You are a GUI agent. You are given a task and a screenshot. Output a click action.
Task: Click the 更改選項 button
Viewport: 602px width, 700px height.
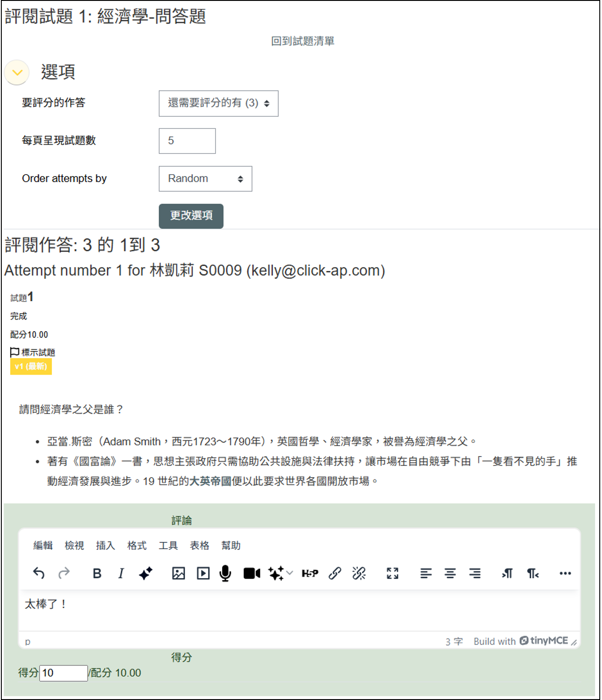[191, 216]
